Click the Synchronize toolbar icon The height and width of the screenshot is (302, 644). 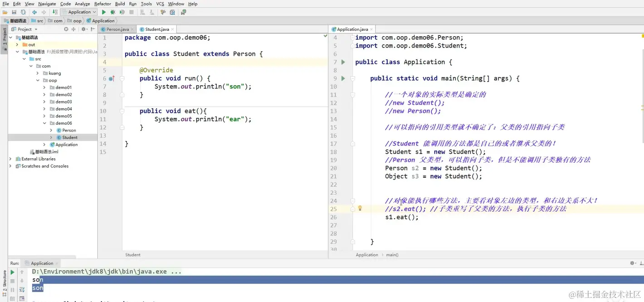pos(23,12)
